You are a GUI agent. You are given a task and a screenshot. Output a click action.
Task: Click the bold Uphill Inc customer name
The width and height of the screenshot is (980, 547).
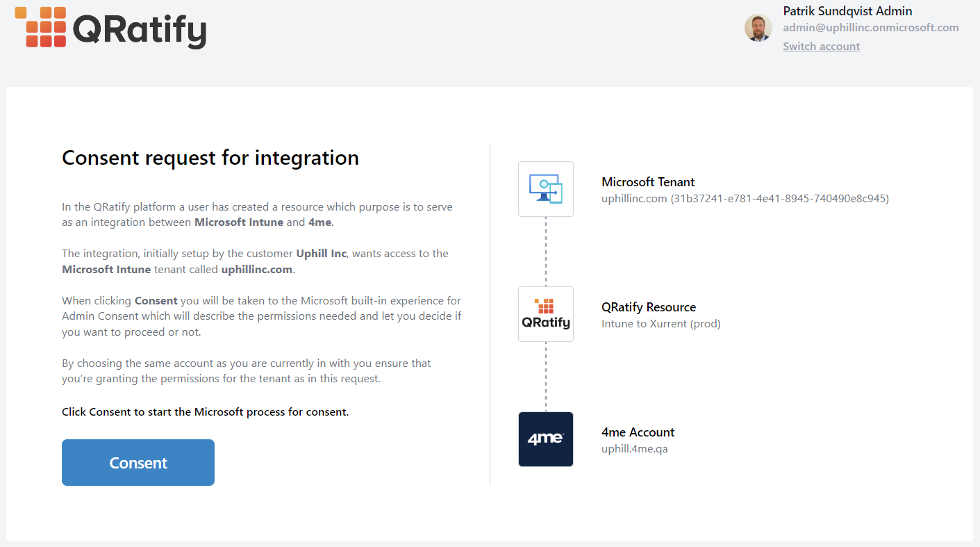pyautogui.click(x=321, y=254)
